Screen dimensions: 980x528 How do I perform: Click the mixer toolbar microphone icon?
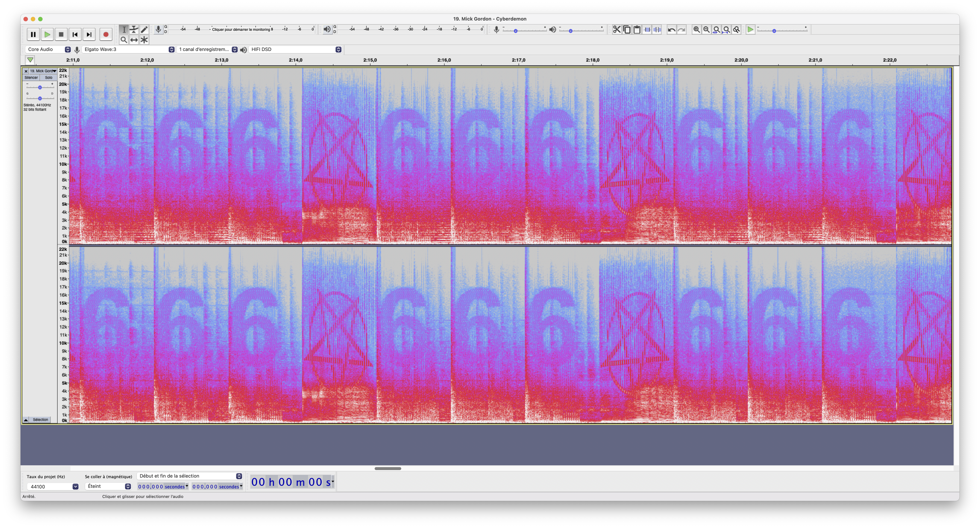click(x=496, y=30)
